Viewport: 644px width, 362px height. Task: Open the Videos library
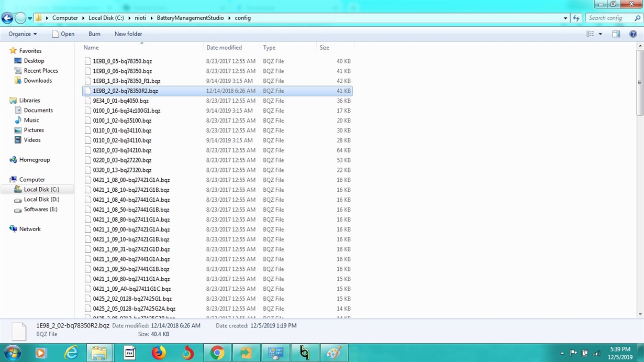pos(32,140)
